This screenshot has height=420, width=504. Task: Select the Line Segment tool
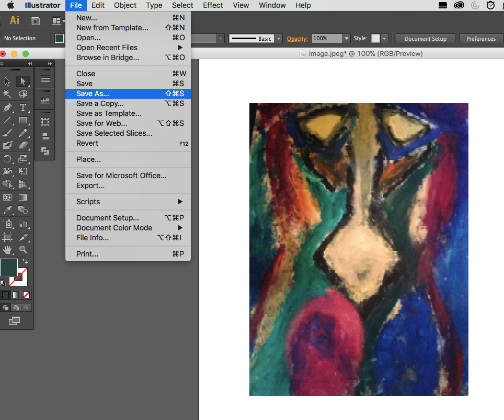coord(7,120)
